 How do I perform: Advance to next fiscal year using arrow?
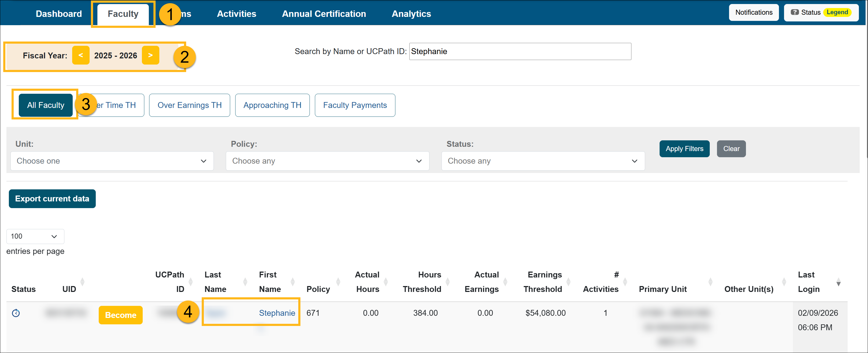(151, 55)
